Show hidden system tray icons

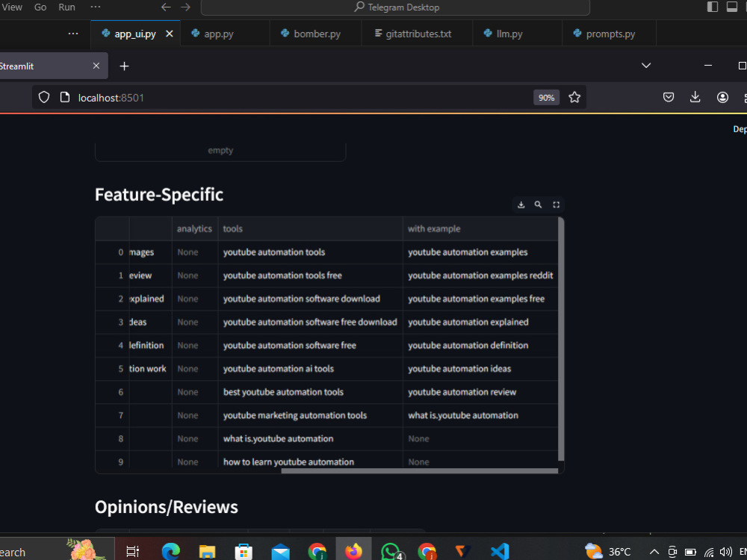click(x=654, y=552)
